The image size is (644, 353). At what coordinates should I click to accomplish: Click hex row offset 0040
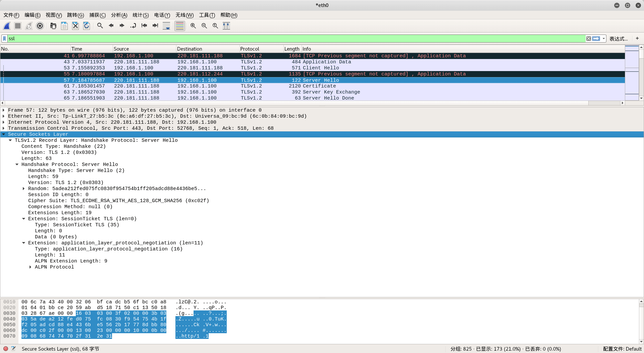pos(9,319)
